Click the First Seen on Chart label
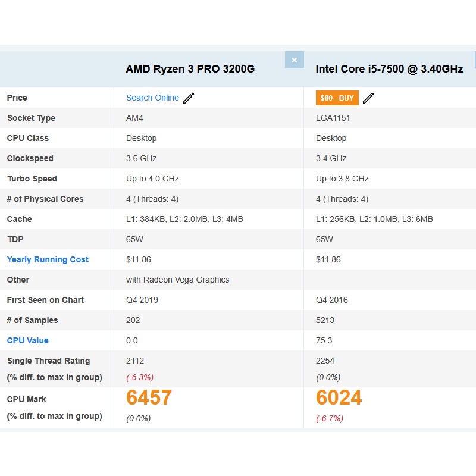This screenshot has height=476, width=476. click(45, 300)
